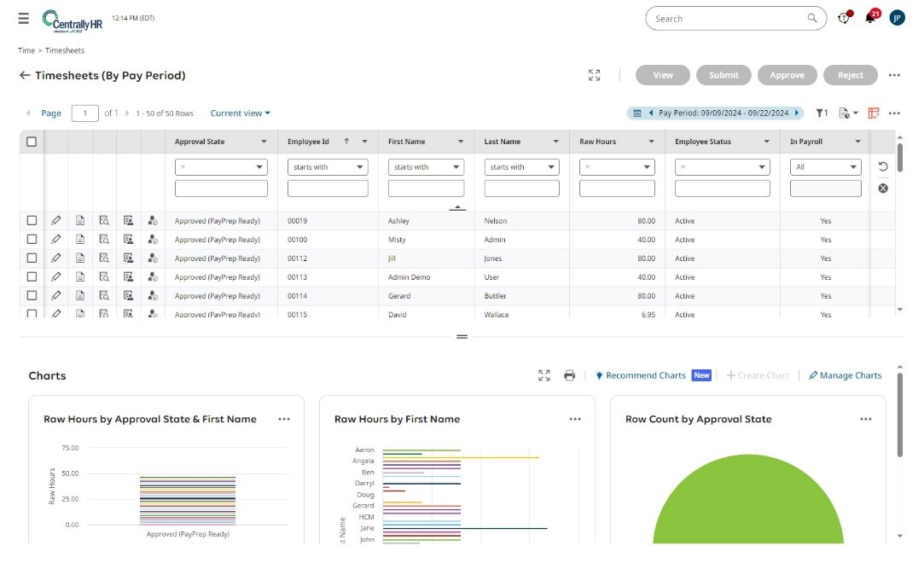Click the grid and charts splitter handle
Image resolution: width=924 pixels, height=563 pixels.
pos(462,337)
